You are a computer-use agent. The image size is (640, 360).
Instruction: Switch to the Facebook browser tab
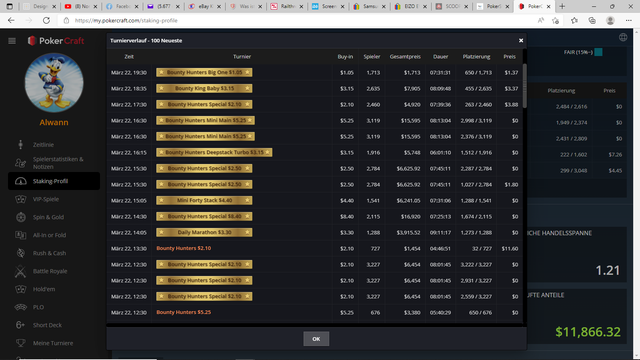tap(122, 7)
